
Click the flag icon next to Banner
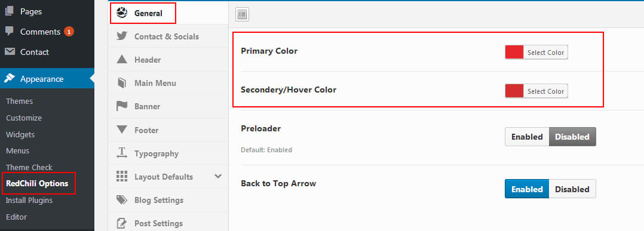(x=122, y=106)
